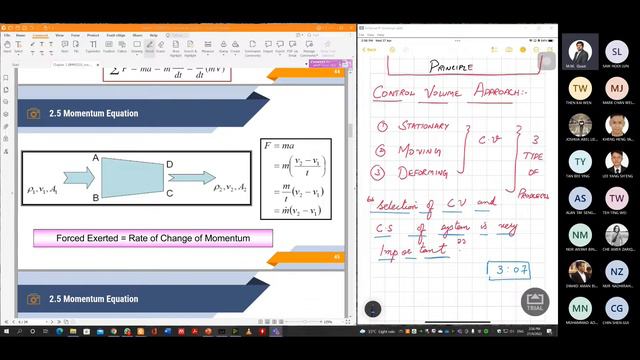Click the camera snapshot icon on slide header
The width and height of the screenshot is (640, 360).
pyautogui.click(x=33, y=113)
